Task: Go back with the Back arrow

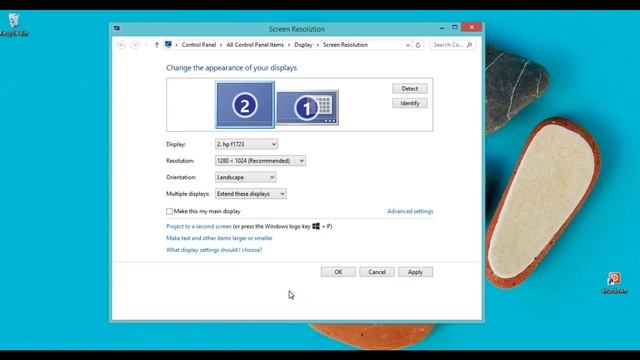Action: pyautogui.click(x=121, y=45)
